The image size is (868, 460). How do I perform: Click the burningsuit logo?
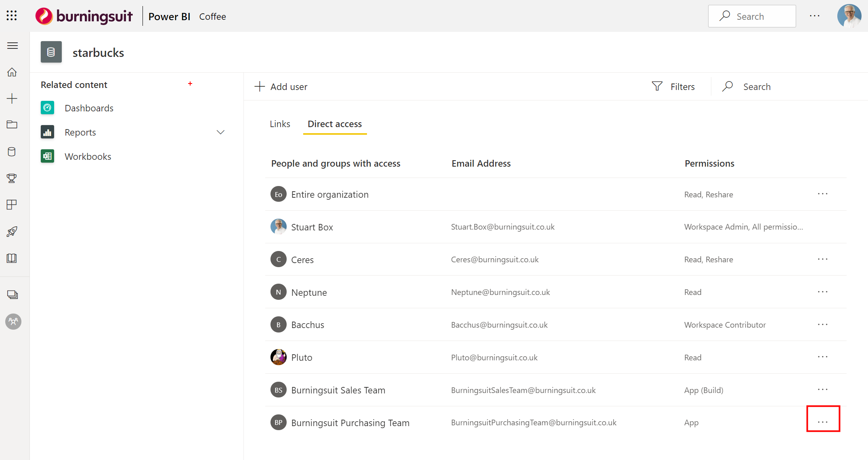coord(84,16)
